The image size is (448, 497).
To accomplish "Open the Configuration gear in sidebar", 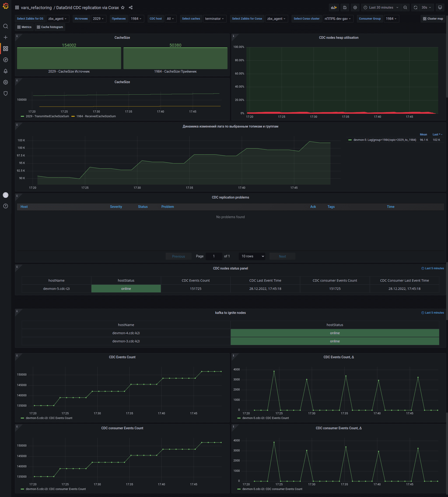I will click(x=5, y=82).
